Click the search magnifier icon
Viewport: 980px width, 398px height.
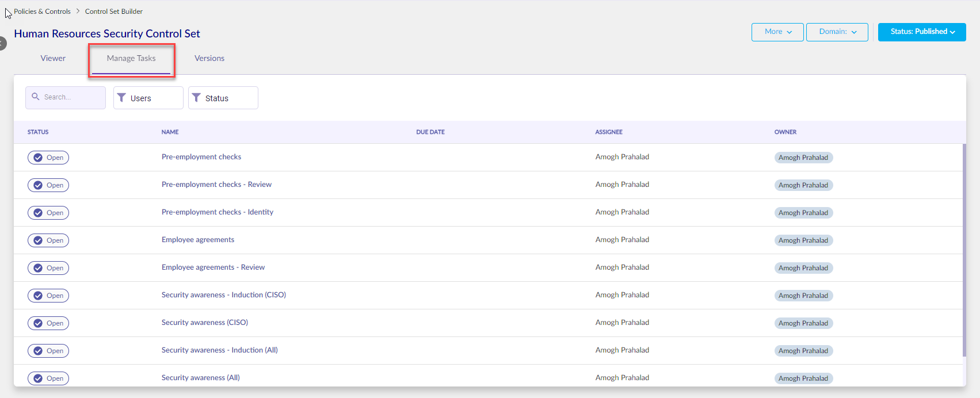click(x=36, y=97)
